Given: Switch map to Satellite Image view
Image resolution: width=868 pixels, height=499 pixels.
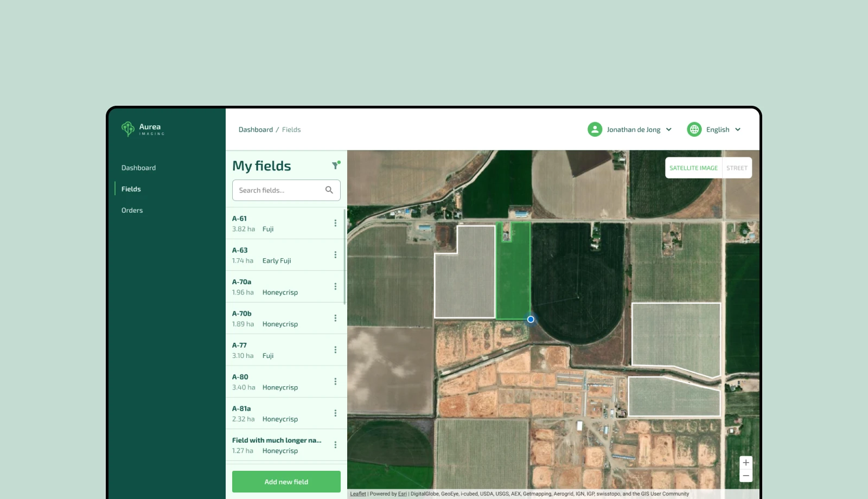Looking at the screenshot, I should pos(693,168).
